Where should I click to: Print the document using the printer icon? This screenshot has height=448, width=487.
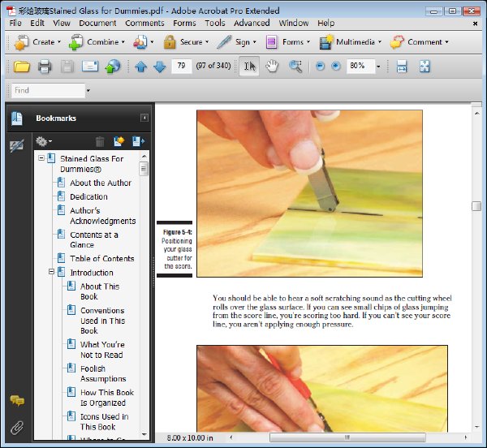pos(45,67)
